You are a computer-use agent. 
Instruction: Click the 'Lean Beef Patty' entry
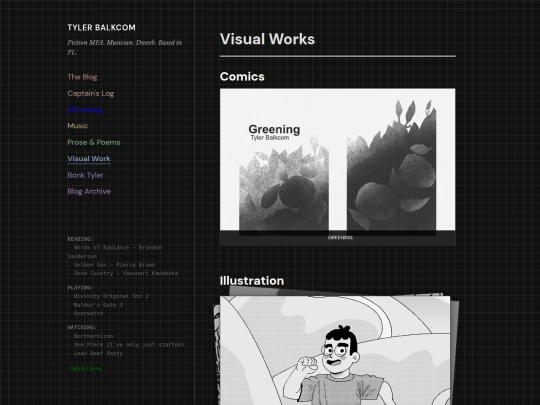(x=95, y=353)
